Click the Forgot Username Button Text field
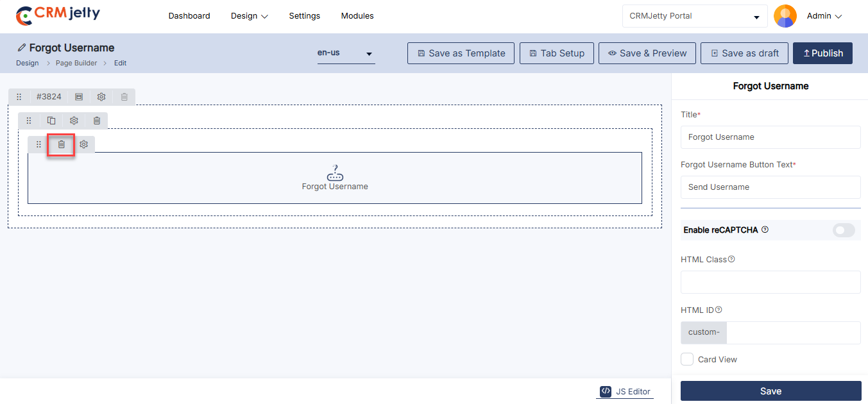 point(770,187)
